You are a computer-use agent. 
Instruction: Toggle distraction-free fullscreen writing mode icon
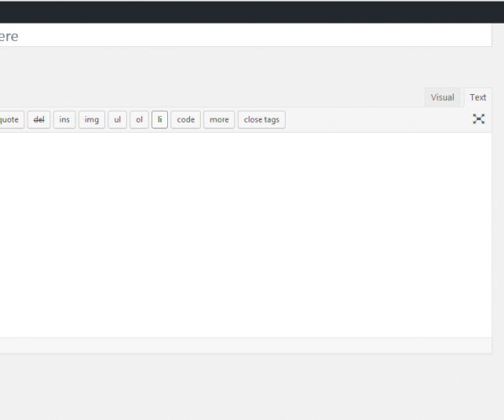pyautogui.click(x=478, y=119)
